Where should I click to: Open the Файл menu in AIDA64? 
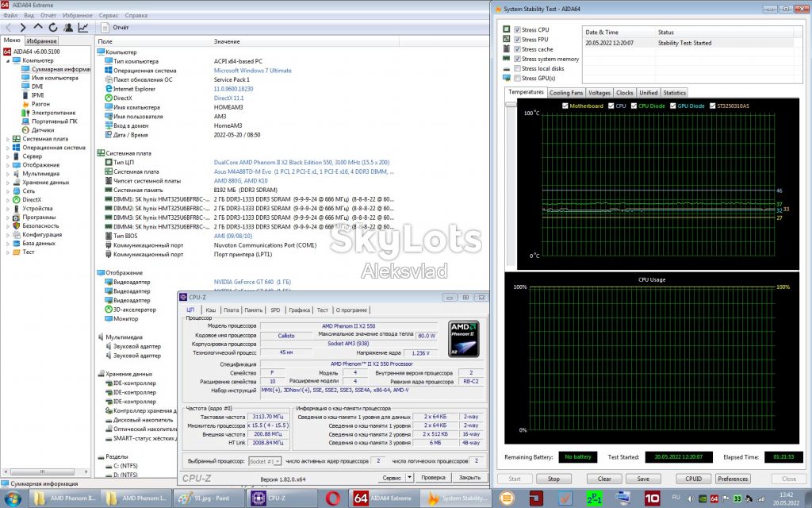pos(10,16)
